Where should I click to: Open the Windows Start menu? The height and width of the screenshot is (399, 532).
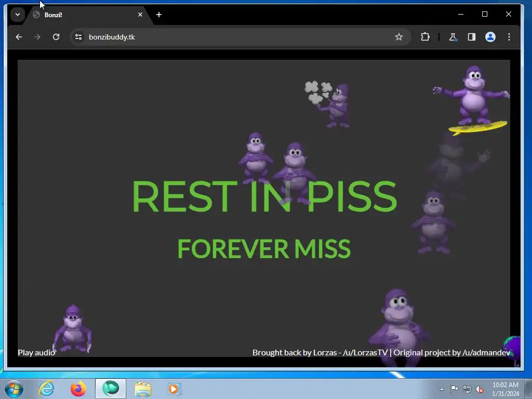point(14,389)
